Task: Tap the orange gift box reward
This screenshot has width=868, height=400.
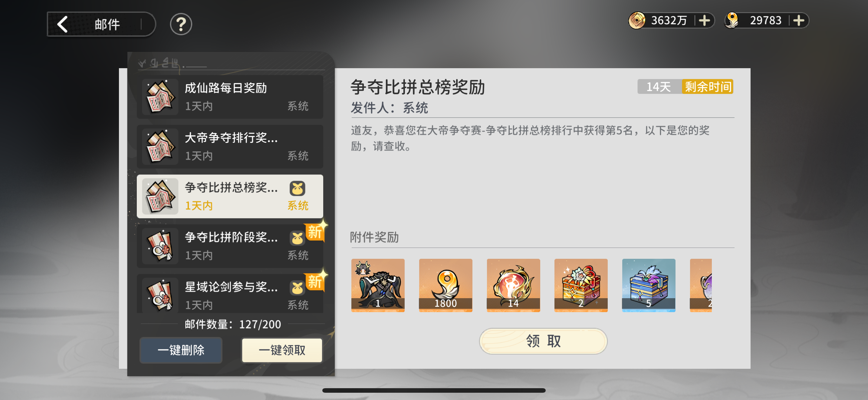Action: (x=581, y=285)
